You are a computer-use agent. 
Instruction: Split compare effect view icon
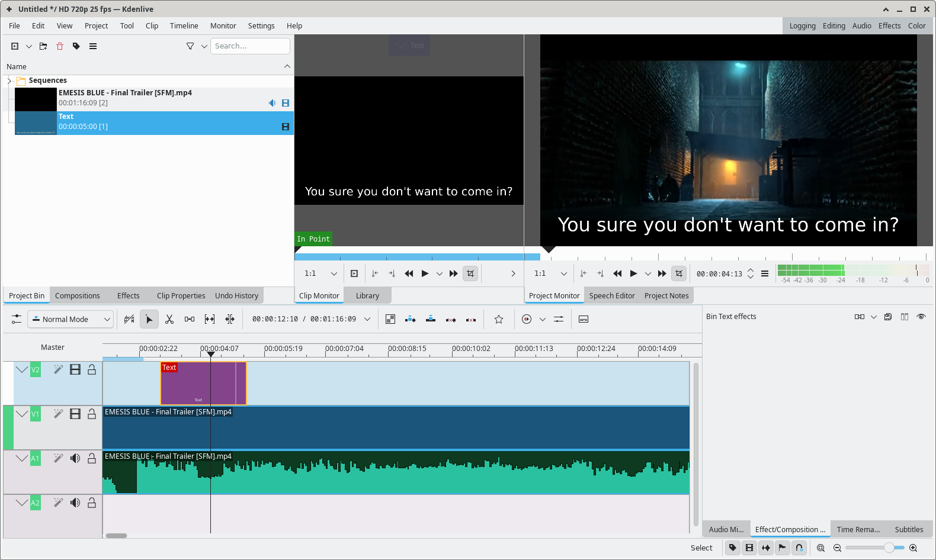(x=905, y=317)
